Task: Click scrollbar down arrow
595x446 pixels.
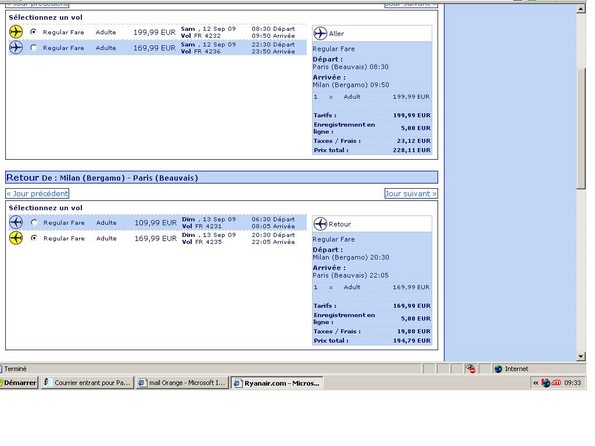Action: click(581, 356)
